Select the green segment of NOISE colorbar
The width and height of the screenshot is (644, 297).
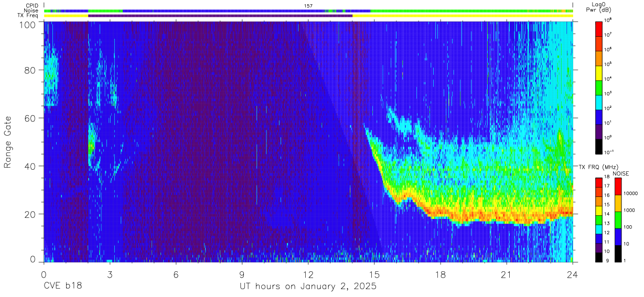coord(618,220)
